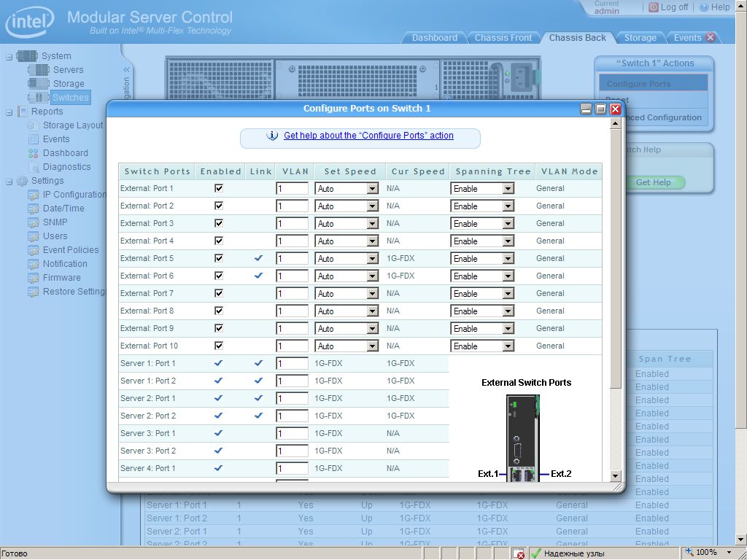Click the green Get Help button
The width and height of the screenshot is (747, 560).
(x=653, y=182)
